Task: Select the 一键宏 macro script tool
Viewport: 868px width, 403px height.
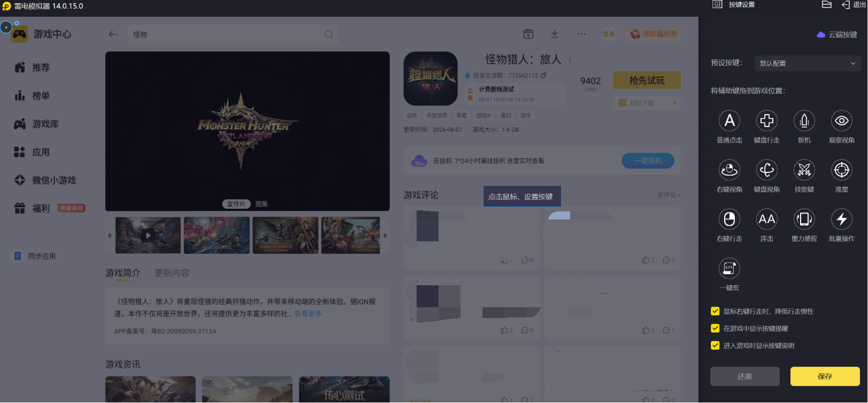Action: 729,269
